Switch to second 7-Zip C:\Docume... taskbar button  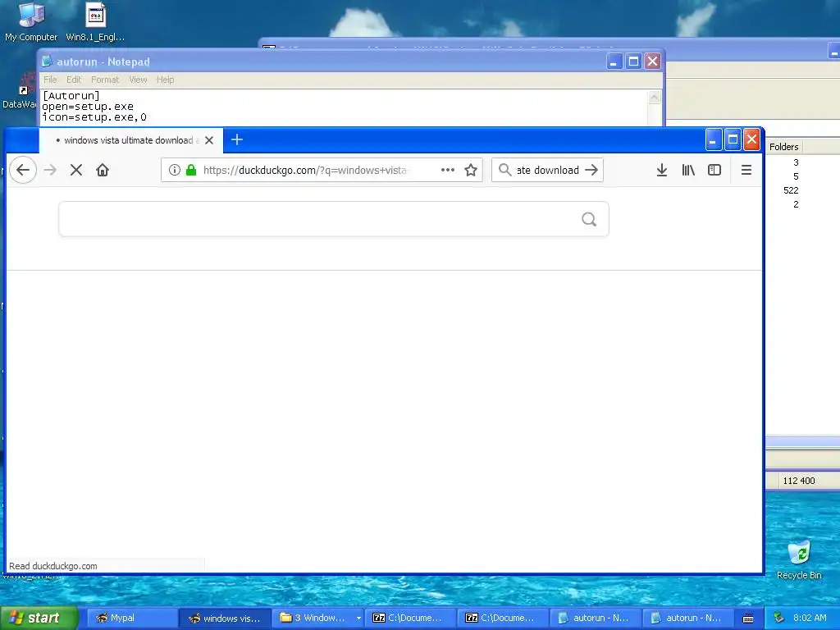coord(503,618)
